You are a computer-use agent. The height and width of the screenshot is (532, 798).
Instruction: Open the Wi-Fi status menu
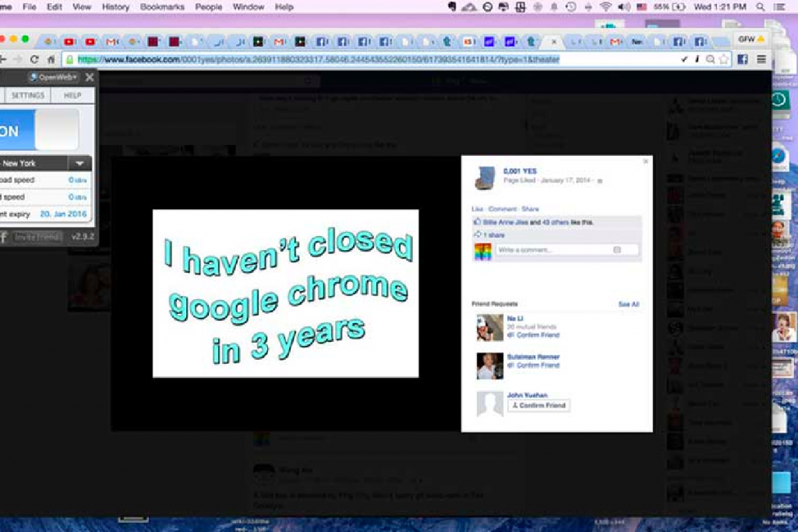click(x=606, y=7)
